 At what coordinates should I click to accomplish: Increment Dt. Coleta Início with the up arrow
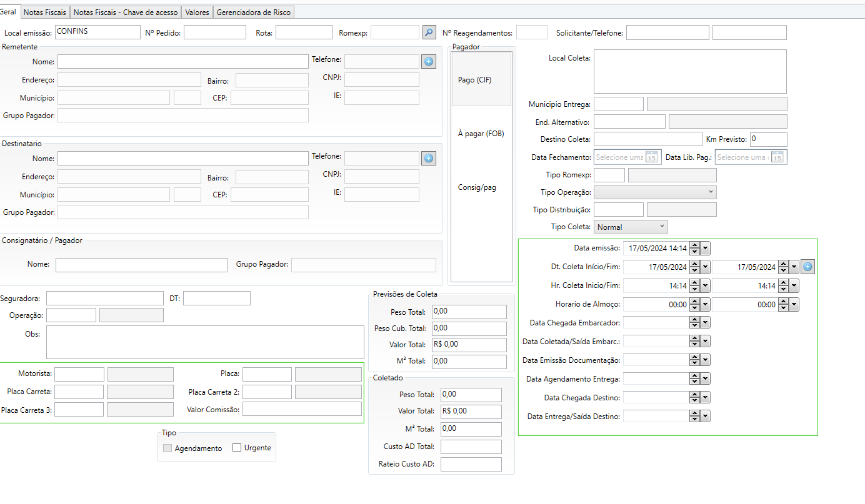(x=694, y=264)
